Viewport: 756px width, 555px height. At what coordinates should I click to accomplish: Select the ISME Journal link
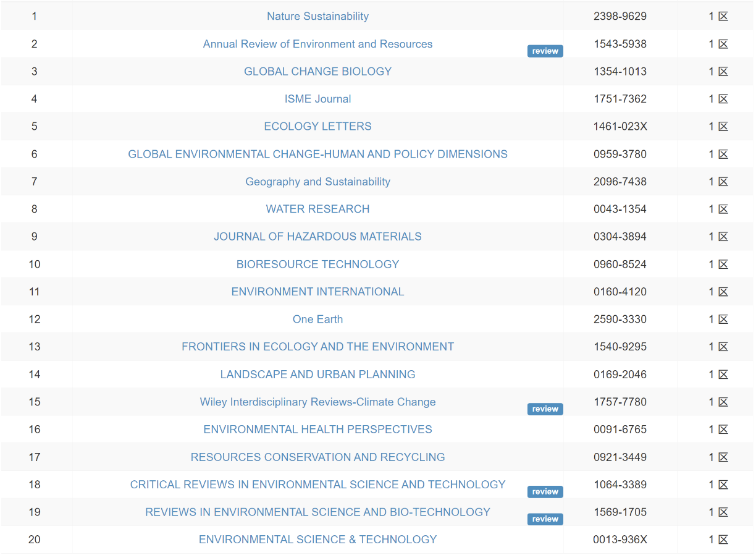317,99
